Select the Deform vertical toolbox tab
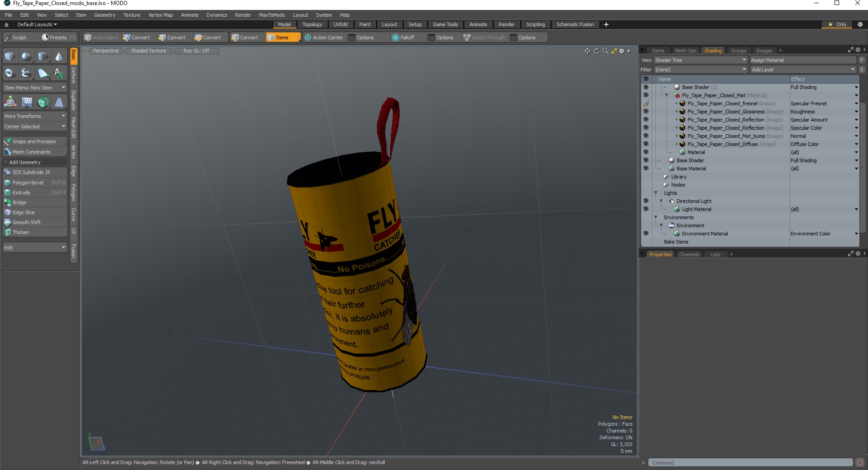868x470 pixels. 74,75
